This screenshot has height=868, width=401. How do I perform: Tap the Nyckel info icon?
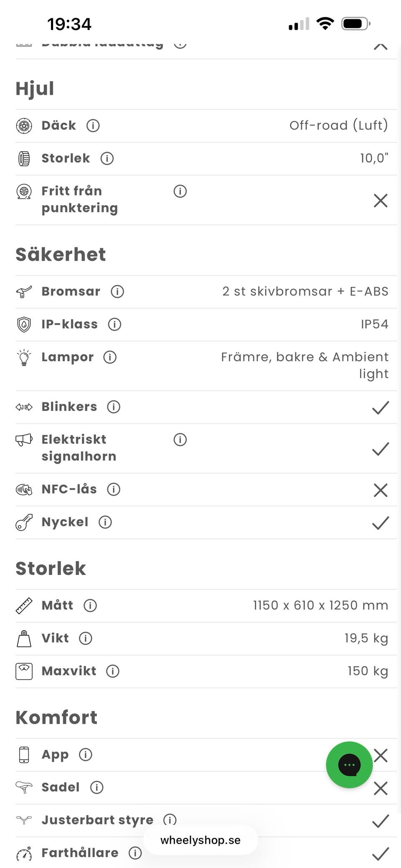[105, 522]
